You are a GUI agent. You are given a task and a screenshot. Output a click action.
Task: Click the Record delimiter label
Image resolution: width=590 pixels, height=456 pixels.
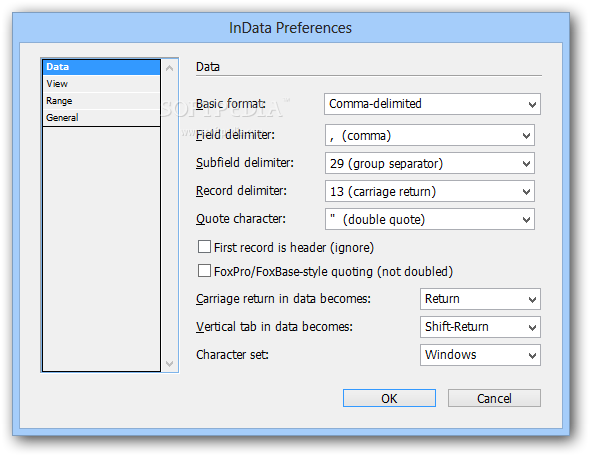[241, 191]
